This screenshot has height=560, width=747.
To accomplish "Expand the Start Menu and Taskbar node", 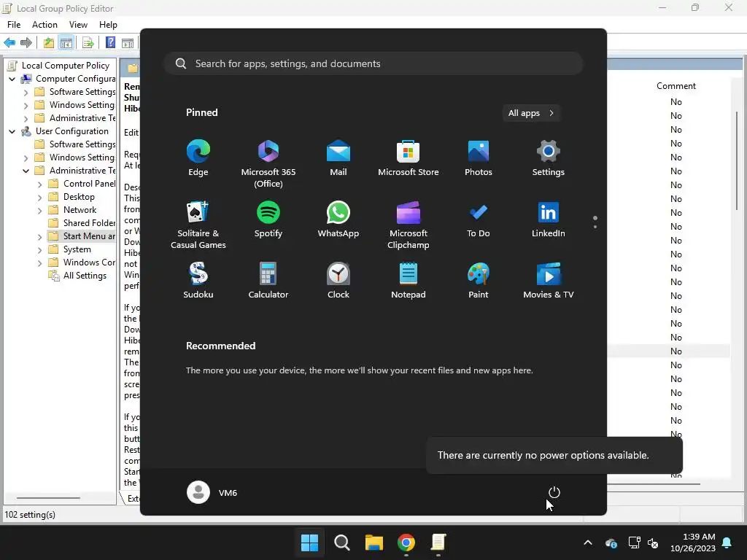I will (40, 237).
